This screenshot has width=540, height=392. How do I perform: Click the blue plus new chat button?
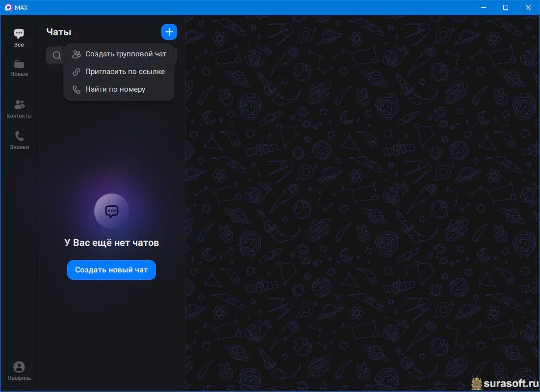pyautogui.click(x=169, y=32)
